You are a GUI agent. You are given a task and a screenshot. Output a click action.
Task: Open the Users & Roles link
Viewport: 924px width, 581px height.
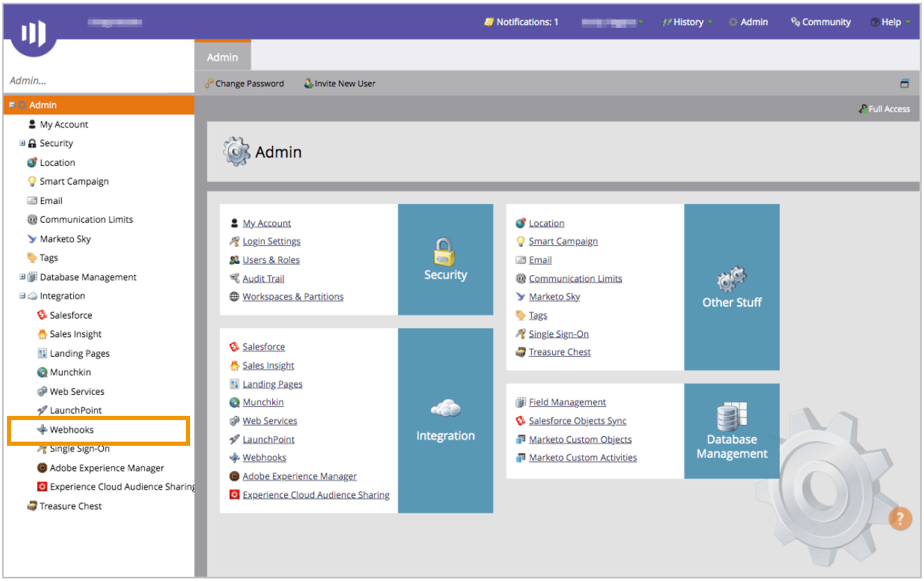(x=271, y=260)
